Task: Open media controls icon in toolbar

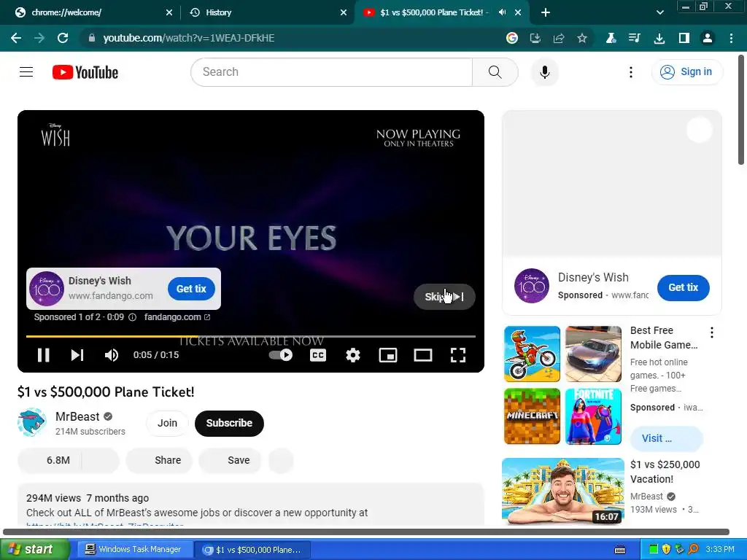Action: [x=635, y=38]
